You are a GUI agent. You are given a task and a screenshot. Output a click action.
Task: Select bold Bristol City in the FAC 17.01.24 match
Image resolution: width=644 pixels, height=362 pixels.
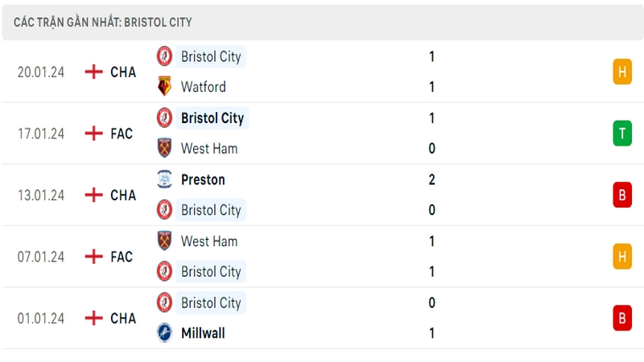pyautogui.click(x=213, y=118)
